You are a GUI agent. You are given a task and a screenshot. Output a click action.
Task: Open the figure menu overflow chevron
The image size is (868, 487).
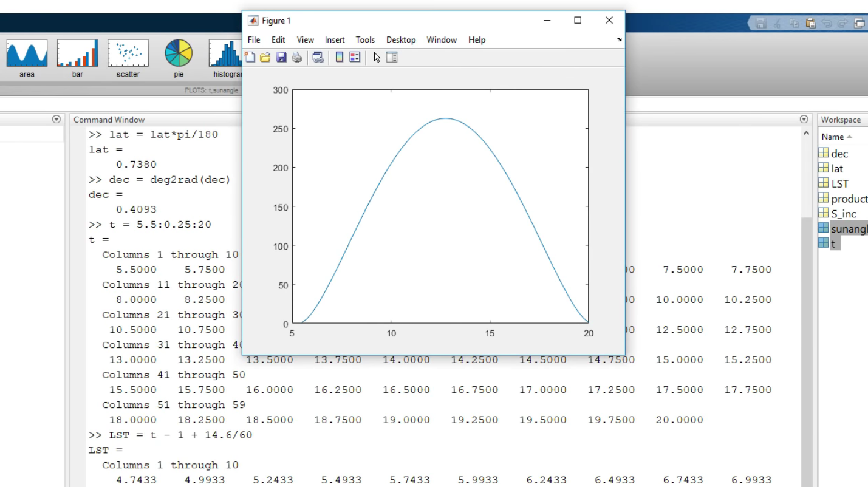[619, 40]
